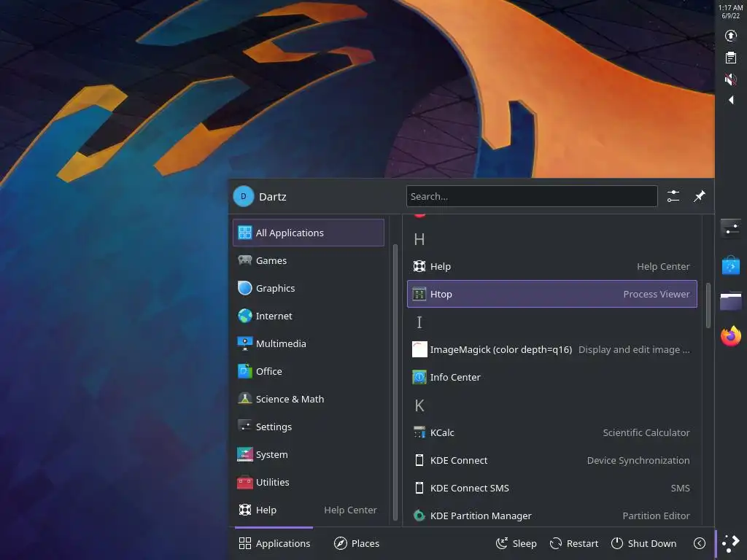Click the Search field
747x560 pixels.
532,196
